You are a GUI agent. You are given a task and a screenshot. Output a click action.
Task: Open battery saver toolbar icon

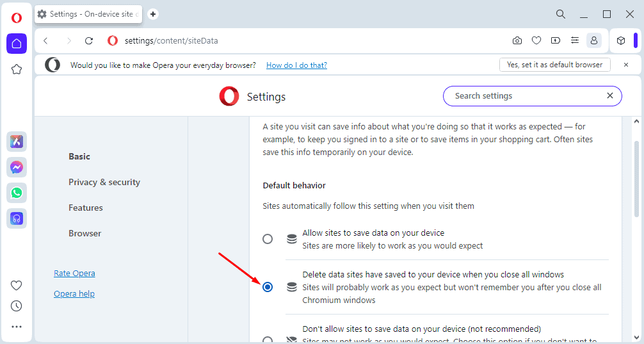click(x=555, y=40)
